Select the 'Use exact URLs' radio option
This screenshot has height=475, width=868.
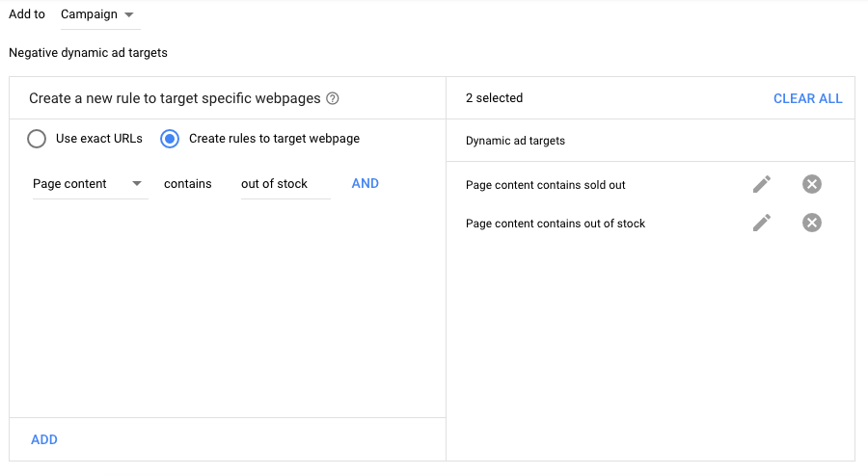pos(37,138)
